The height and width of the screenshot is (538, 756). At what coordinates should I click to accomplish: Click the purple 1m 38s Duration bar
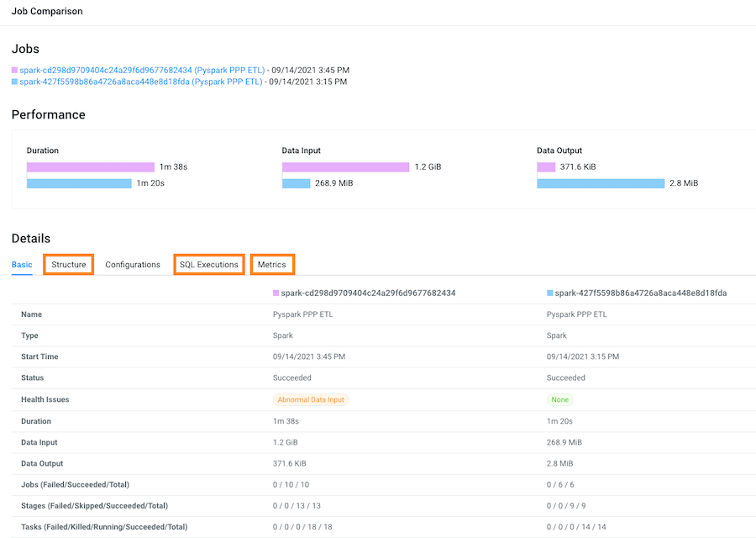(91, 167)
